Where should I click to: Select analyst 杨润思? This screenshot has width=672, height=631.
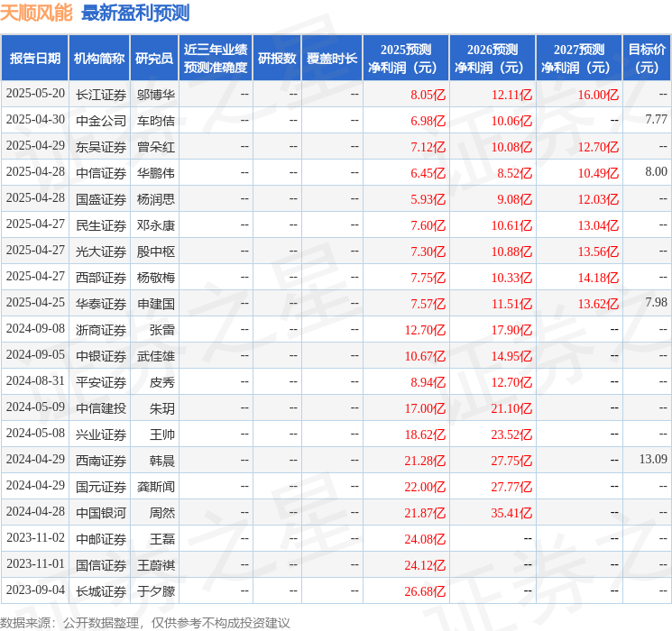pyautogui.click(x=156, y=199)
